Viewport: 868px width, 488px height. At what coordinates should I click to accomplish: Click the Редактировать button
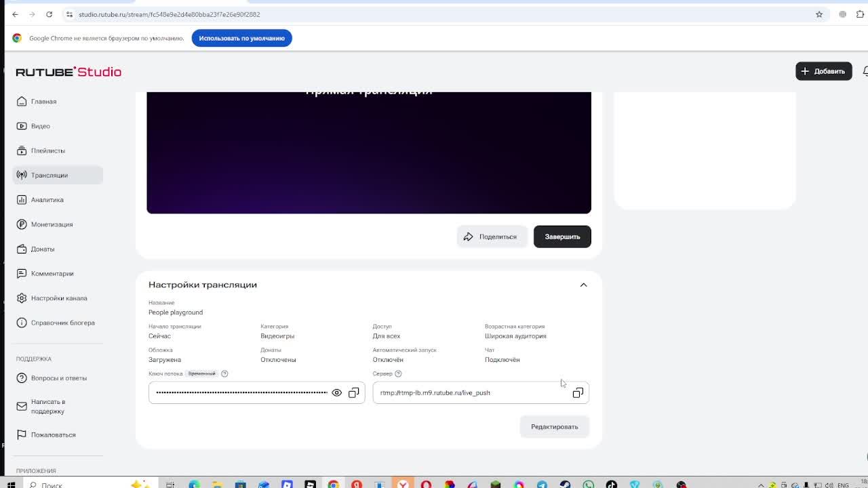click(x=554, y=427)
